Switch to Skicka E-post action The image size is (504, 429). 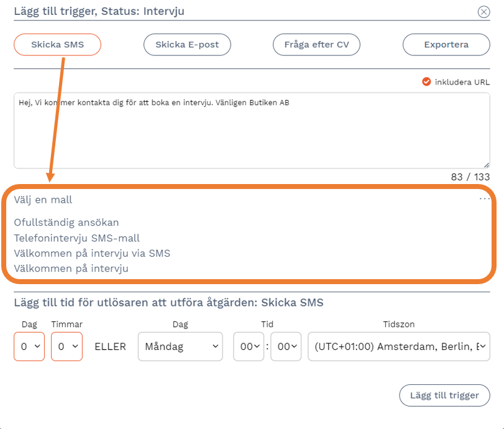tap(187, 45)
